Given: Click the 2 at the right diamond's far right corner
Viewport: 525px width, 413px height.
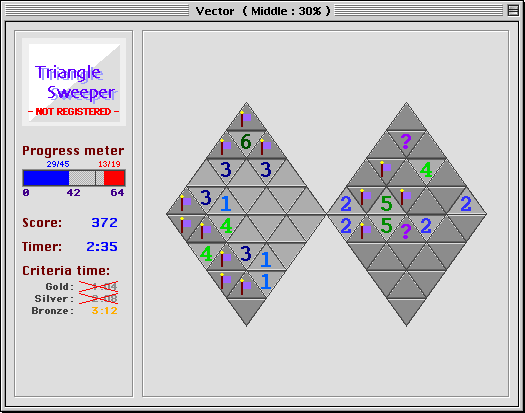Looking at the screenshot, I should [x=466, y=204].
